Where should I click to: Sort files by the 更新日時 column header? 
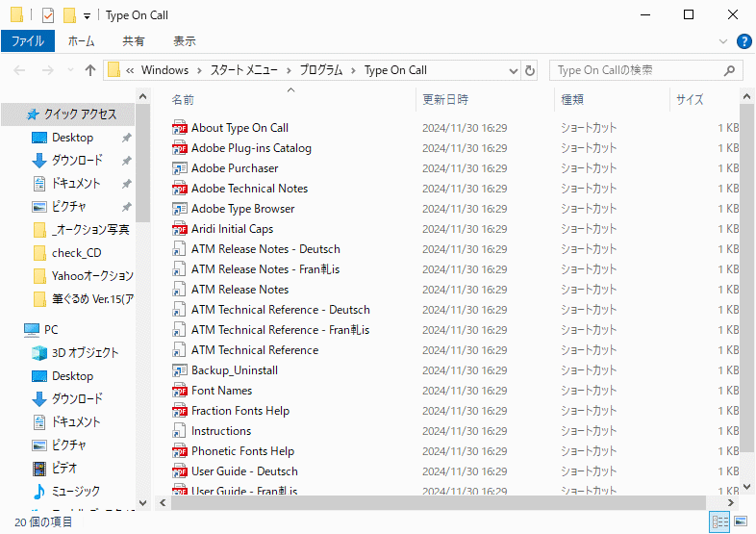445,99
